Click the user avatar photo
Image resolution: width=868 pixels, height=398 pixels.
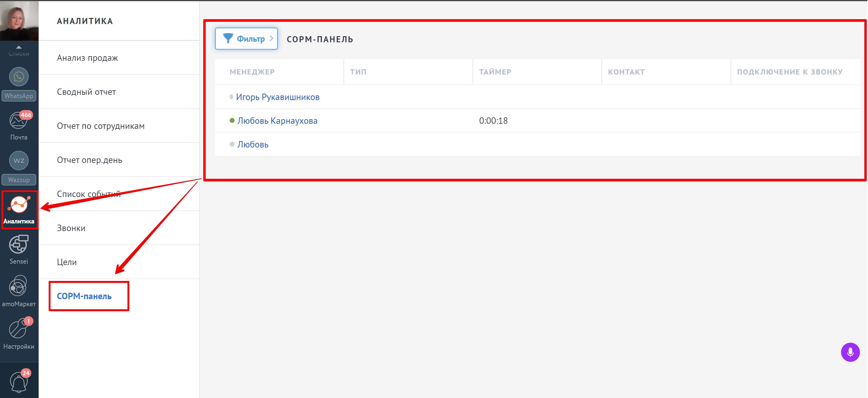click(19, 21)
